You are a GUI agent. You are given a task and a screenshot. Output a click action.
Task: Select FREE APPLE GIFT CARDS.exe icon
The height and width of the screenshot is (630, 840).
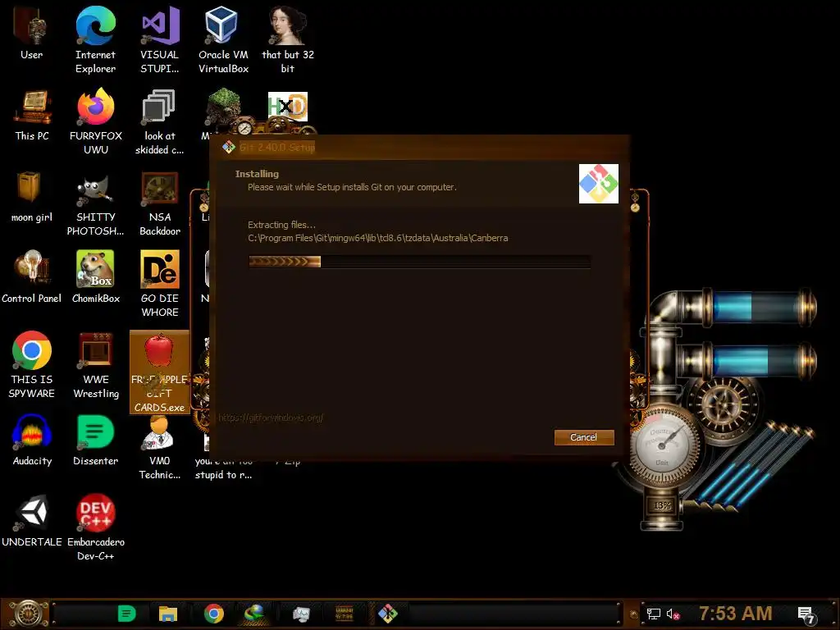[160, 372]
